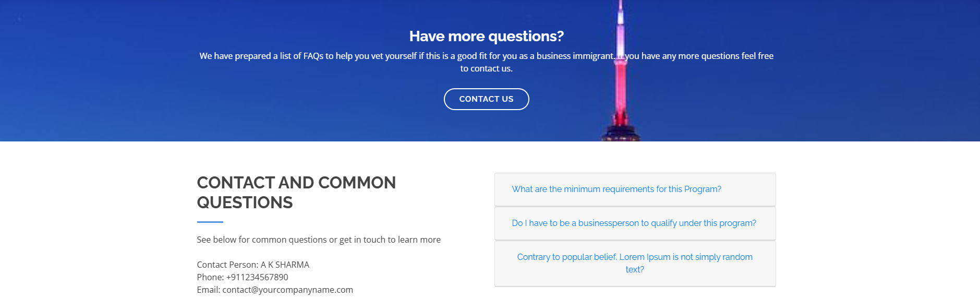Screen dimensions: 980x298
Task: Click the illuminated red tower spire image
Action: 621,89
